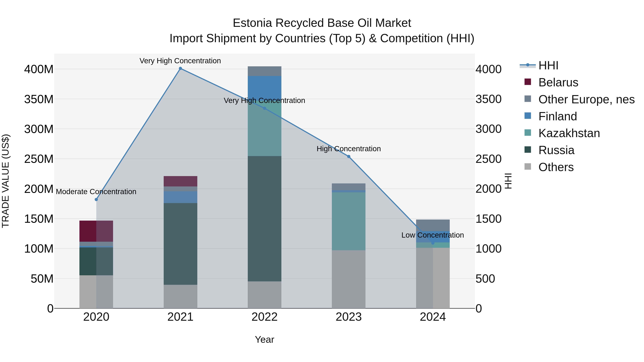Click the Others segment of the 2020 bar
The image size is (644, 362).
tap(96, 292)
